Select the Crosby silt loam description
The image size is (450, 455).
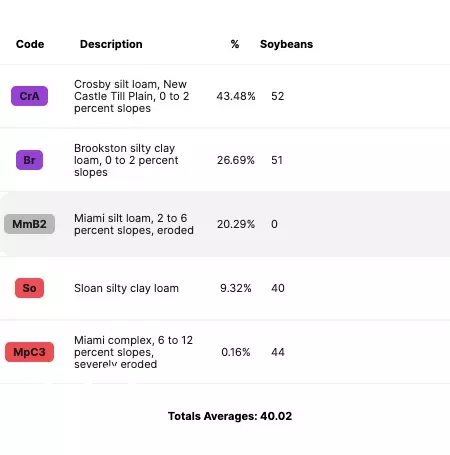tap(131, 96)
